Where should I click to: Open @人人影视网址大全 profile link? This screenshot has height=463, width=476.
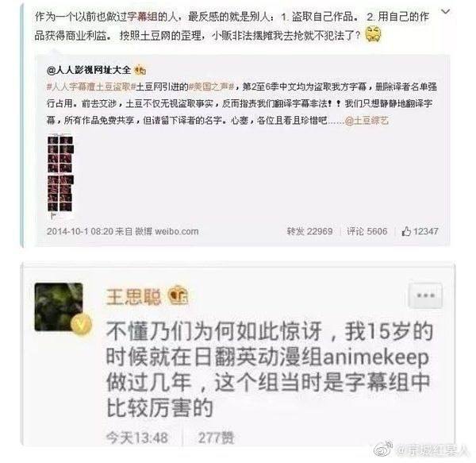pyautogui.click(x=89, y=70)
